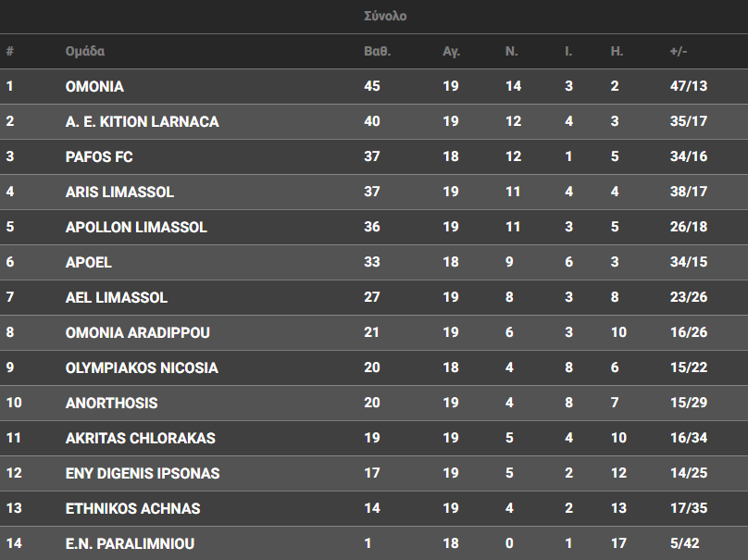Open the APOEL team page
The width and height of the screenshot is (748, 560).
89,262
